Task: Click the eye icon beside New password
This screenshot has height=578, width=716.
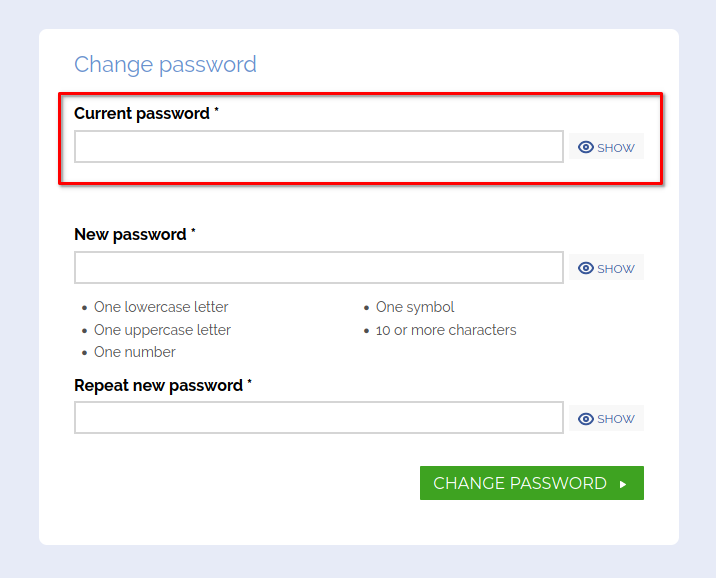Action: 586,268
